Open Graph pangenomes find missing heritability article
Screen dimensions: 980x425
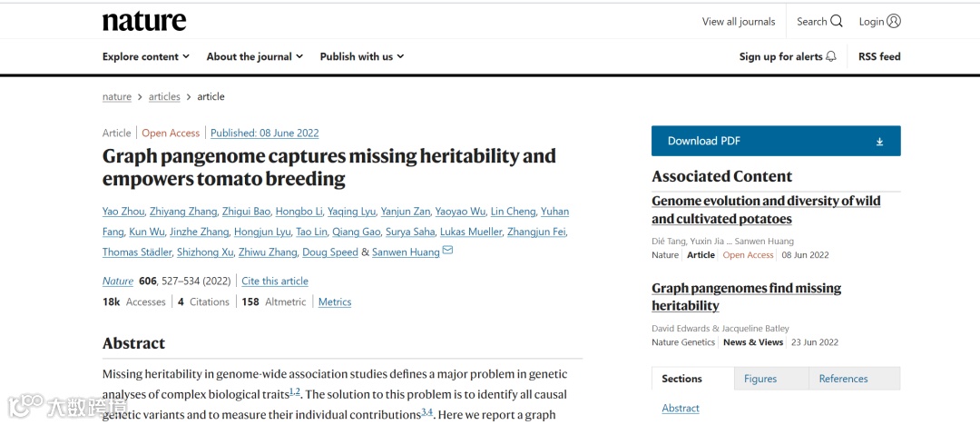pyautogui.click(x=746, y=297)
